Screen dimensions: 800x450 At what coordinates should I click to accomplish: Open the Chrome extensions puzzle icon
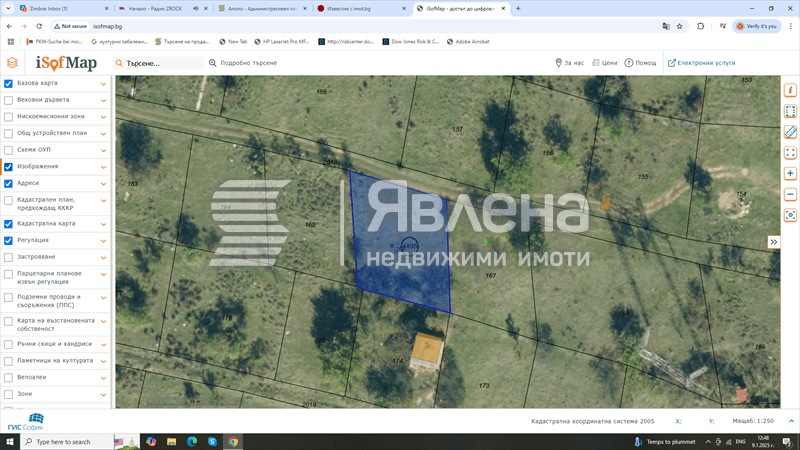(701, 26)
